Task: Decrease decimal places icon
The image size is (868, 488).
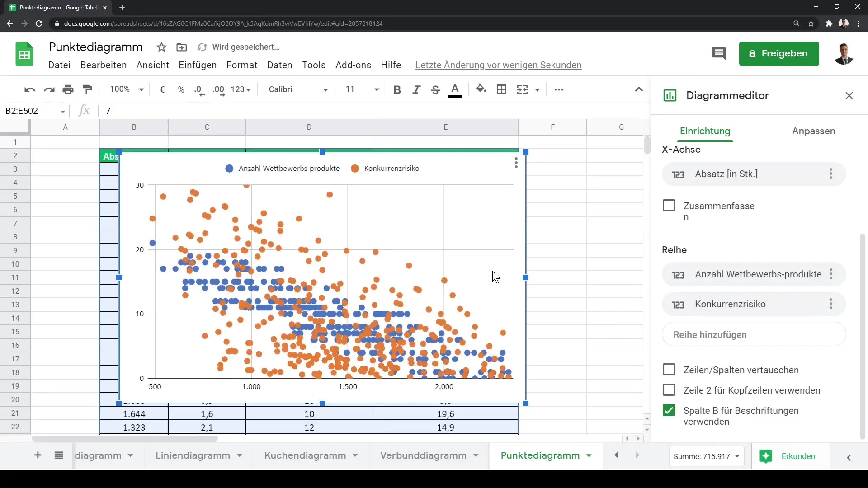Action: 199,89
